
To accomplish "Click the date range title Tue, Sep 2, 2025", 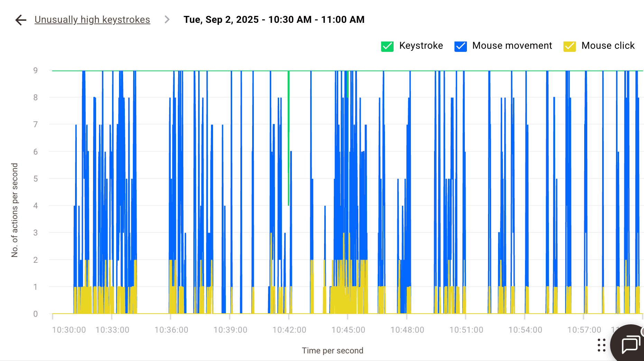I will (274, 20).
